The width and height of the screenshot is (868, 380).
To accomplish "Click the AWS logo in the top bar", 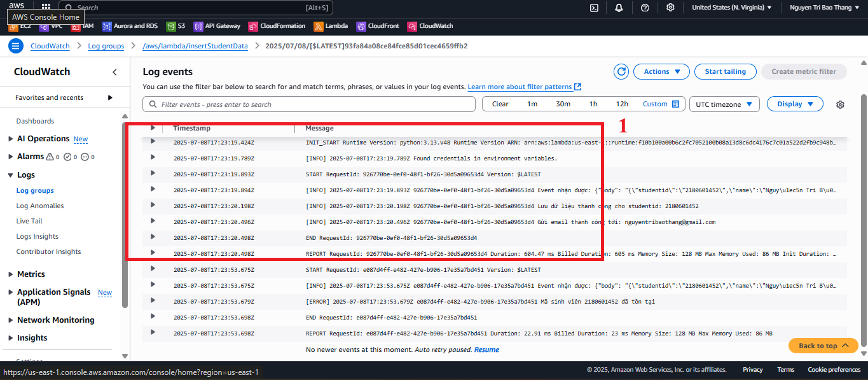I will (x=17, y=6).
